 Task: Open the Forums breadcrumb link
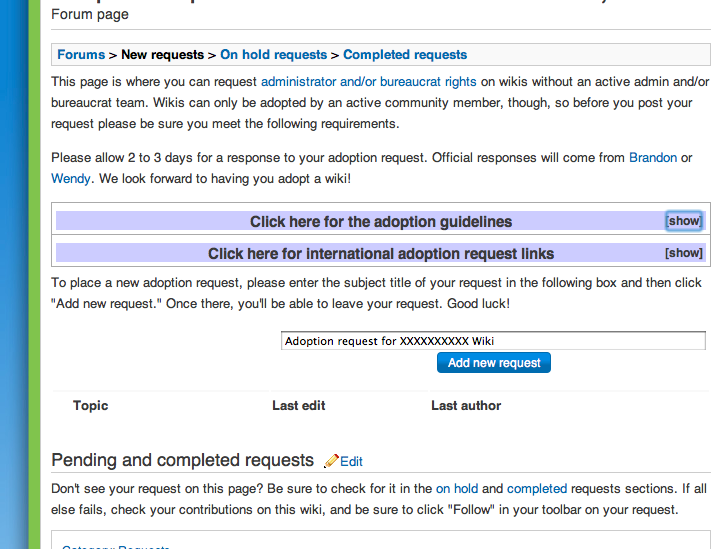pyautogui.click(x=81, y=55)
